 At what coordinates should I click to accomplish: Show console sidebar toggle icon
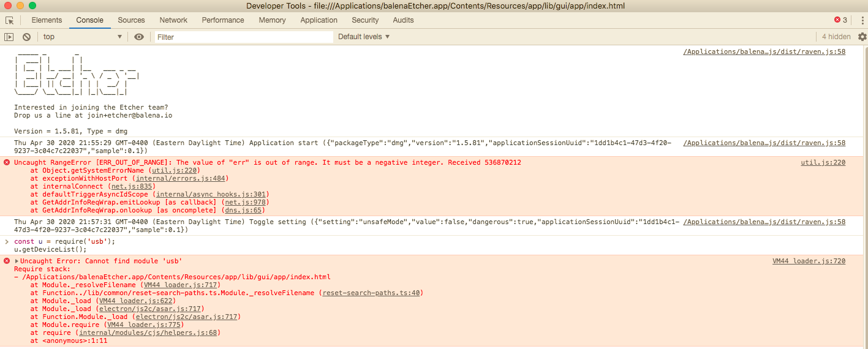pos(9,37)
